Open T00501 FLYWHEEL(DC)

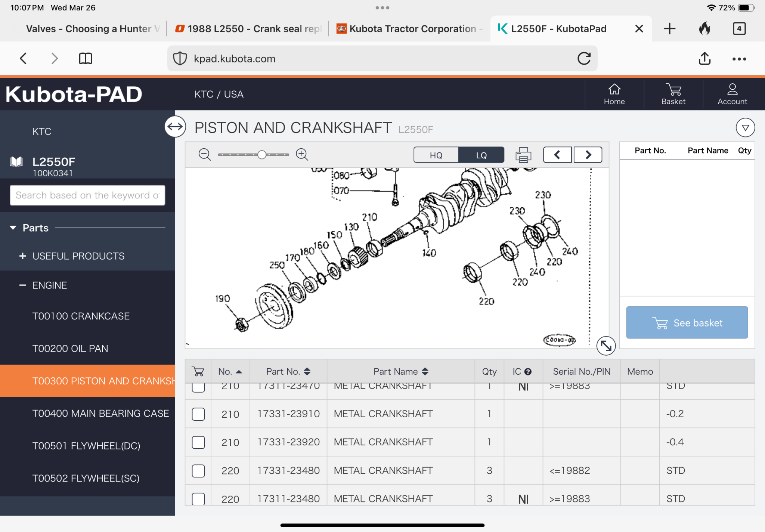coord(86,446)
